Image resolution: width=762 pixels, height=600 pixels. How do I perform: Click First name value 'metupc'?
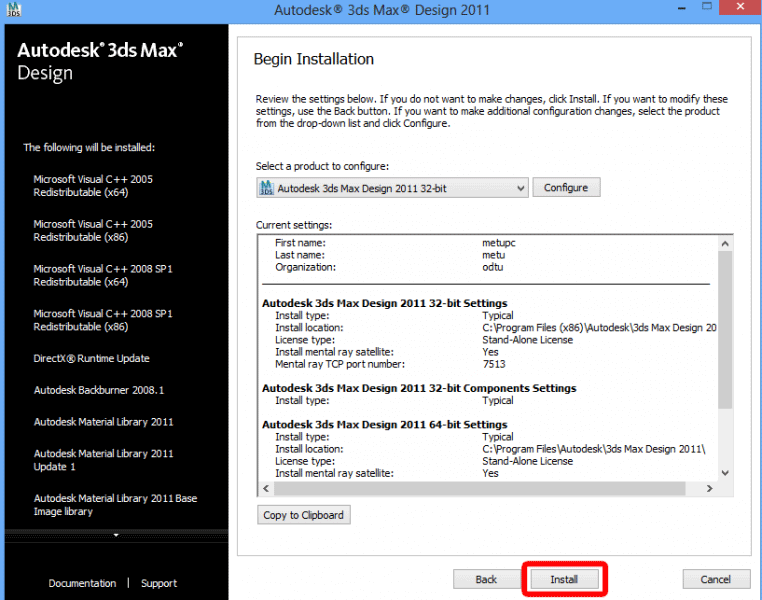pyautogui.click(x=499, y=243)
